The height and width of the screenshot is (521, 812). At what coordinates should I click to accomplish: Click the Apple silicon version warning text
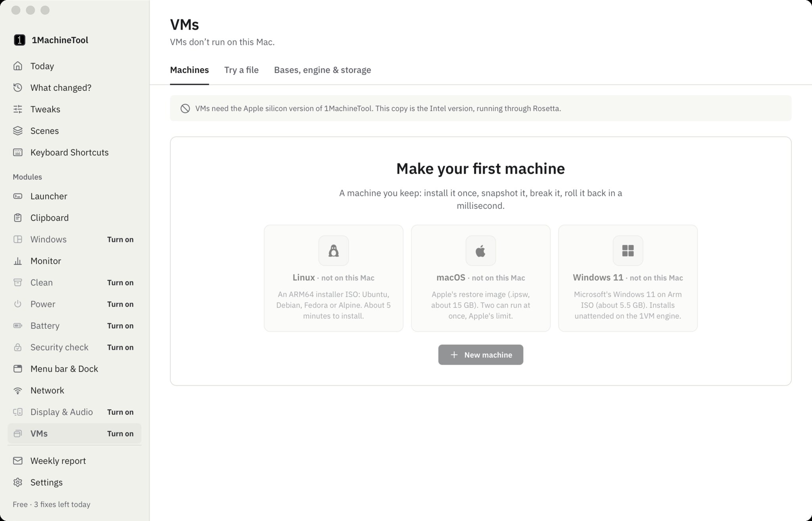pyautogui.click(x=378, y=109)
